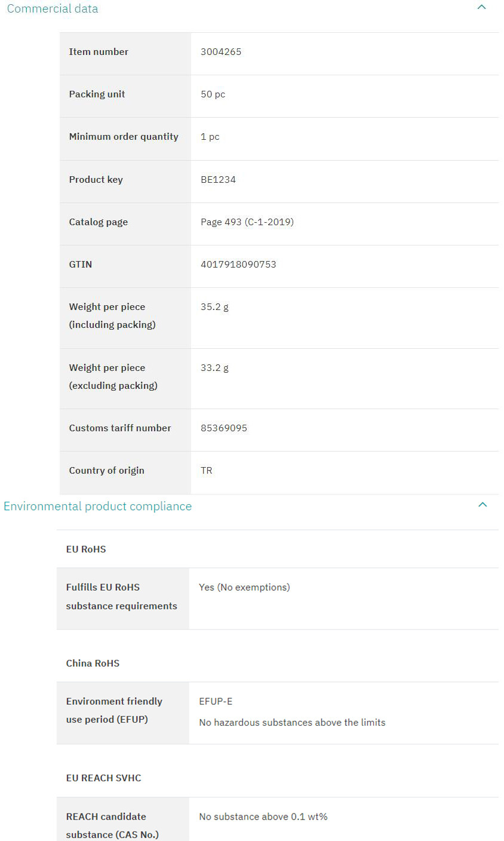Collapse Environmental product compliance chevron

tap(483, 505)
